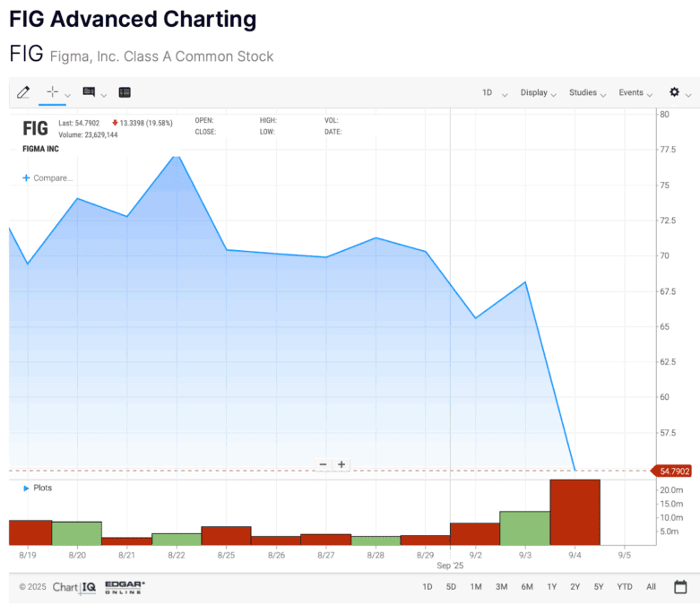Activate the crosshair tool
This screenshot has height=605, width=700.
pos(52,92)
